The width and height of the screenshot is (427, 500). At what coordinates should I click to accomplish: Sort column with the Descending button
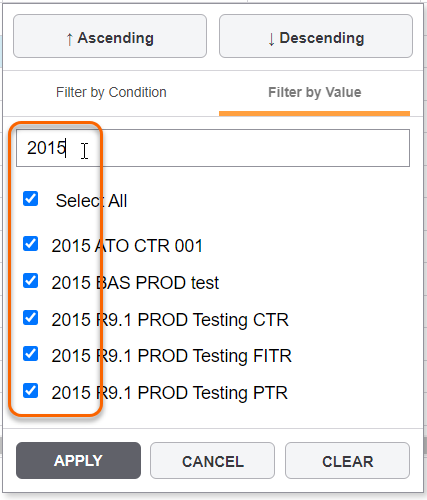316,36
